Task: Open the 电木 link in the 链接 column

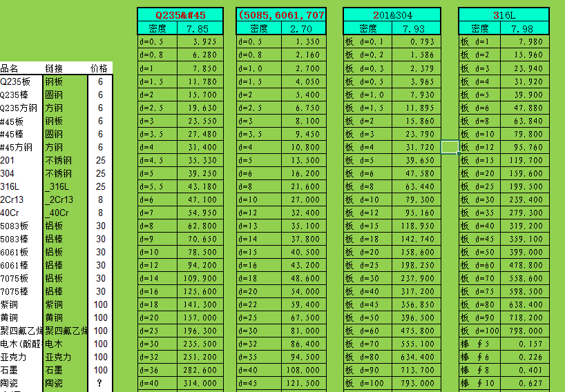Action: tap(54, 344)
